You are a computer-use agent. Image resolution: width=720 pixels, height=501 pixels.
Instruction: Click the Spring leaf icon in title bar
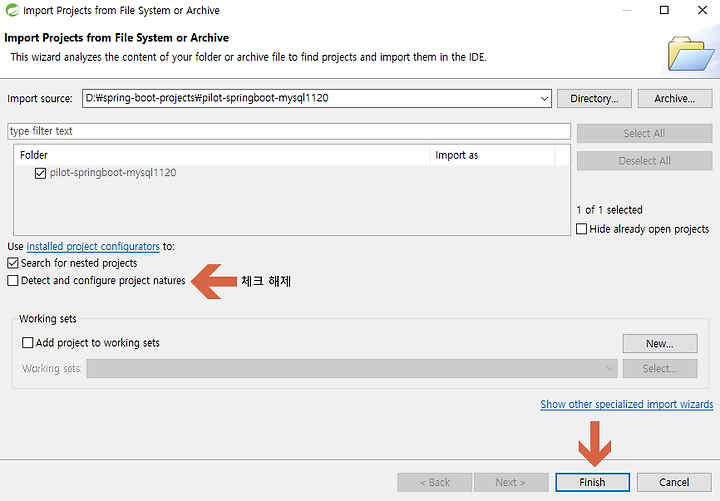point(12,10)
